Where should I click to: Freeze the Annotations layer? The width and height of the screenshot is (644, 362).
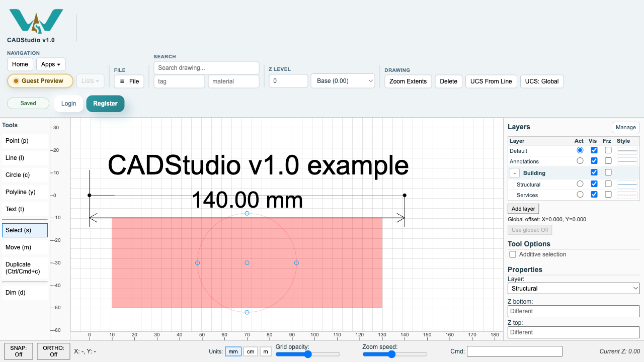point(608,161)
